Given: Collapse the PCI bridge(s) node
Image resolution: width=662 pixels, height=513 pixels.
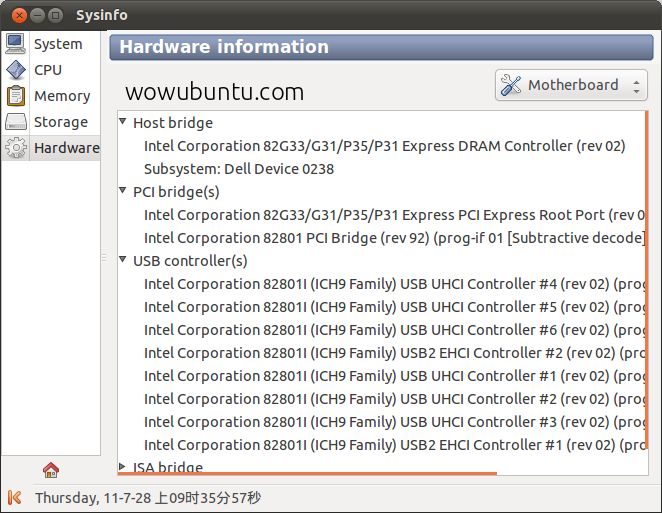Looking at the screenshot, I should tap(123, 191).
